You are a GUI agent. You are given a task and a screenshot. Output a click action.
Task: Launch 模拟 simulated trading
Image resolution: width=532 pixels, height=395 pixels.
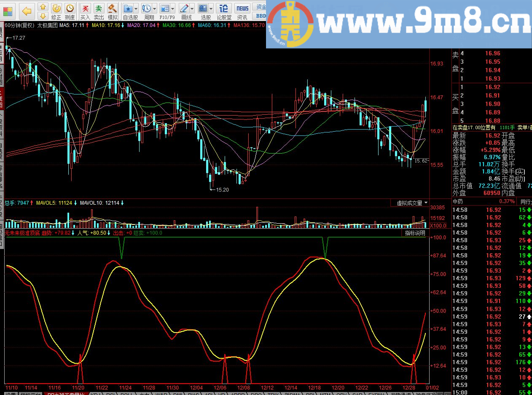113,8
